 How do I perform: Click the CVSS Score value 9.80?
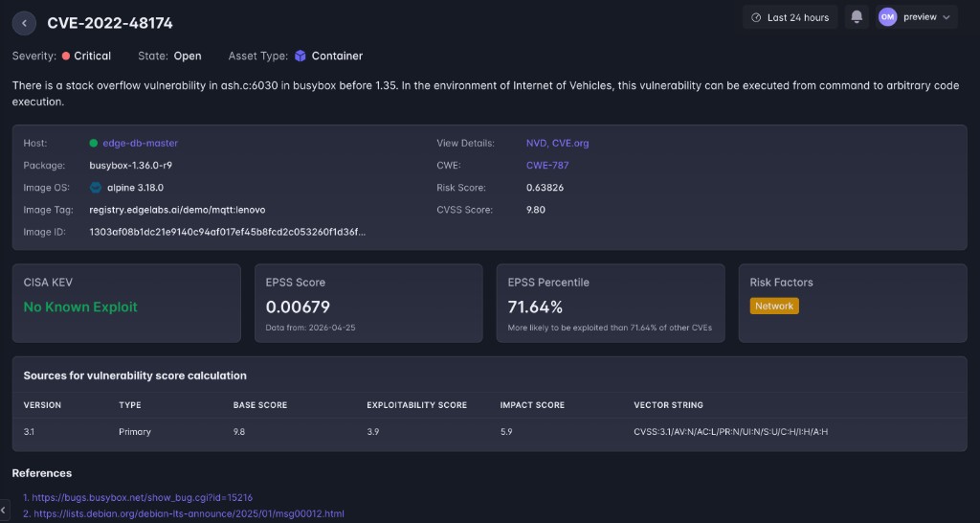[x=536, y=210]
